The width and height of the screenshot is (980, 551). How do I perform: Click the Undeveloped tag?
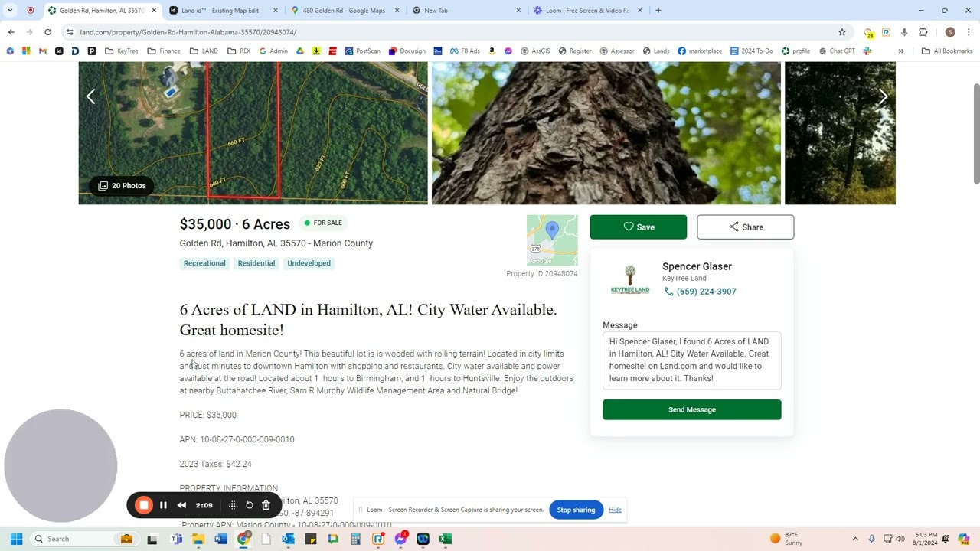point(309,263)
